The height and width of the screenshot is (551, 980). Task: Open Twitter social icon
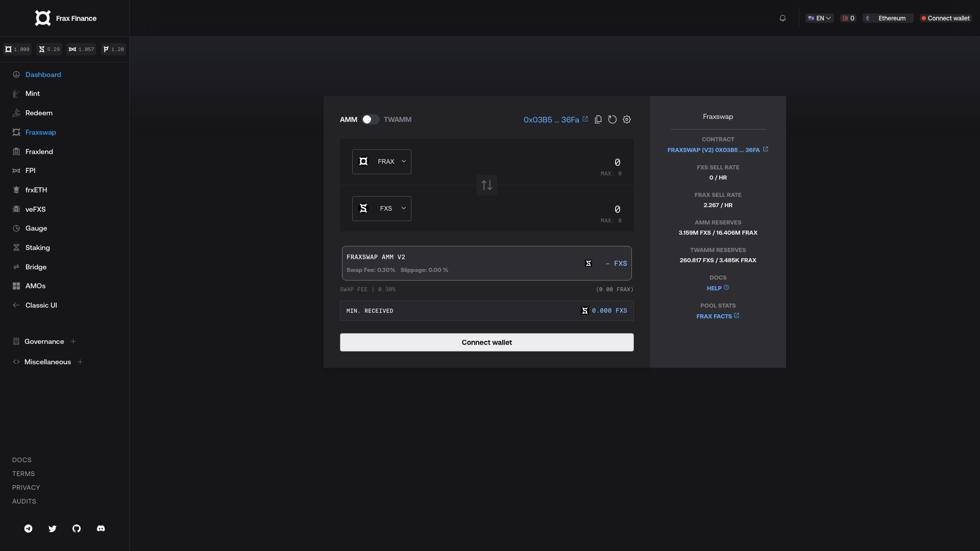point(53,529)
